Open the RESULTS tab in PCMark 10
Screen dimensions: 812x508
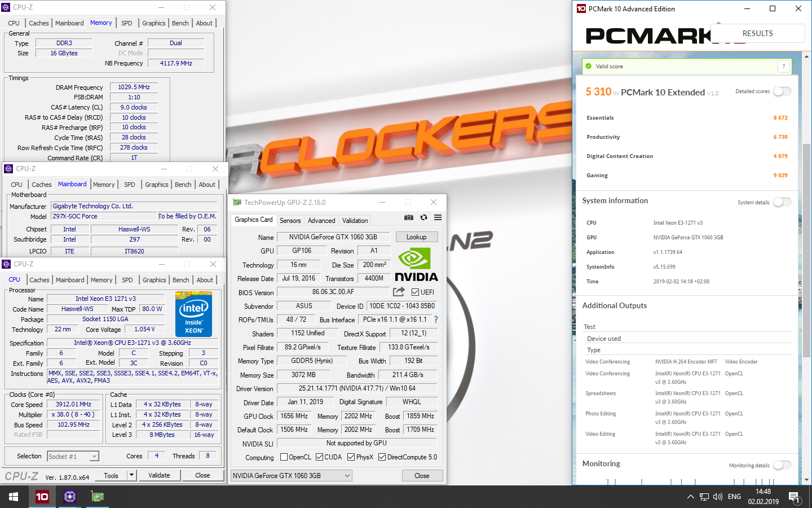tap(758, 33)
